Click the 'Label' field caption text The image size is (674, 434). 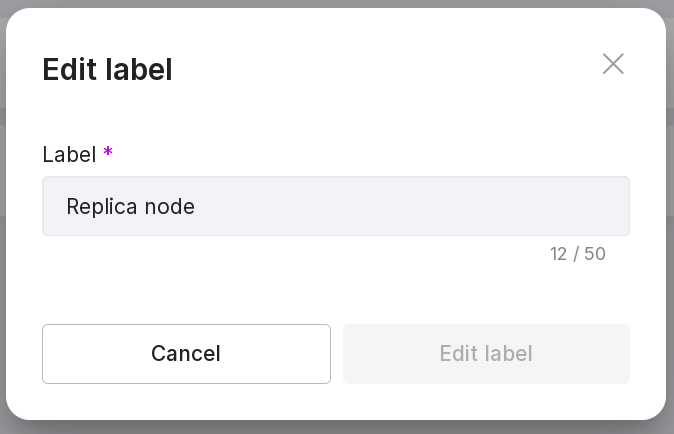69,155
